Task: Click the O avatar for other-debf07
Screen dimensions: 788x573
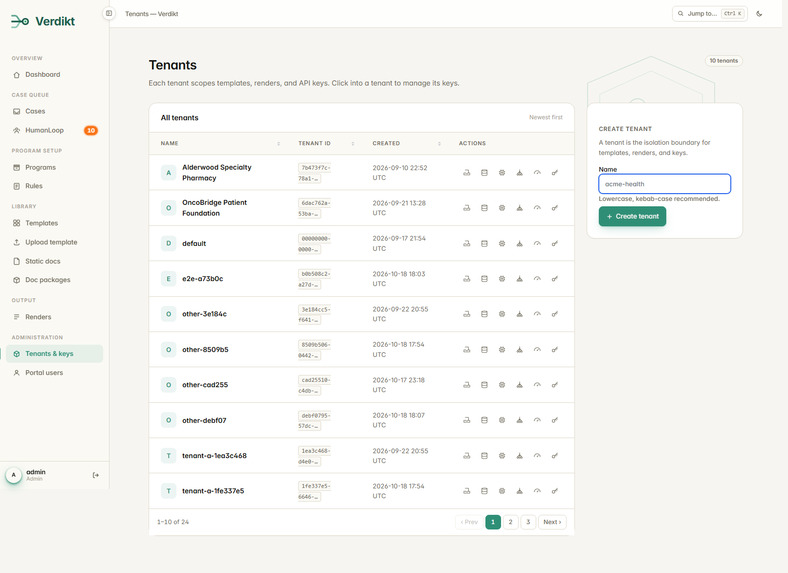Action: point(168,420)
